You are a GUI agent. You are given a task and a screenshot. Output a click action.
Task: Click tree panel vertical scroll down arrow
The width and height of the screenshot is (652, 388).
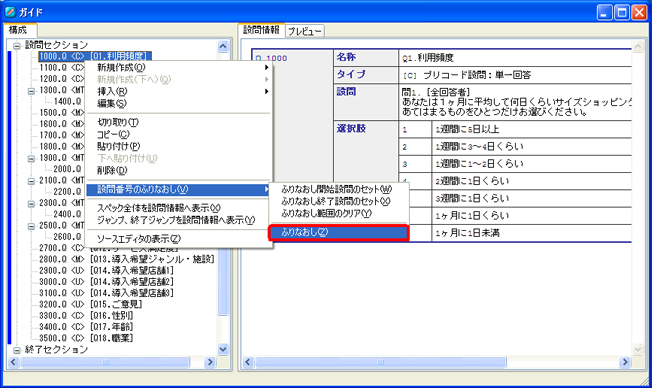[223, 349]
